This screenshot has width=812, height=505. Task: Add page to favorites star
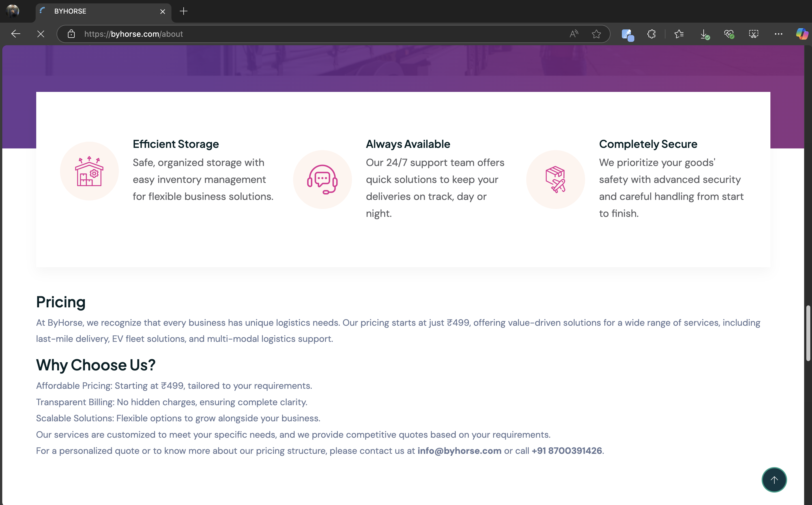coord(596,34)
